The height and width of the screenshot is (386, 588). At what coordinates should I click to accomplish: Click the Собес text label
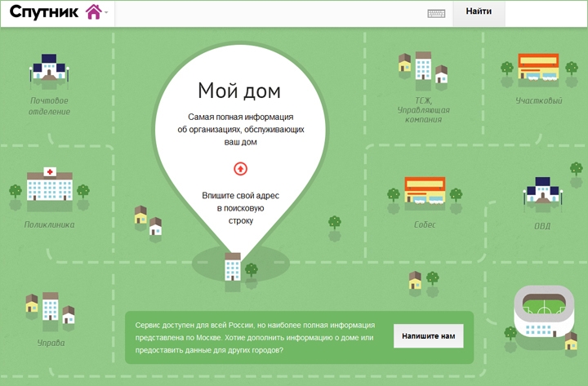tap(424, 224)
